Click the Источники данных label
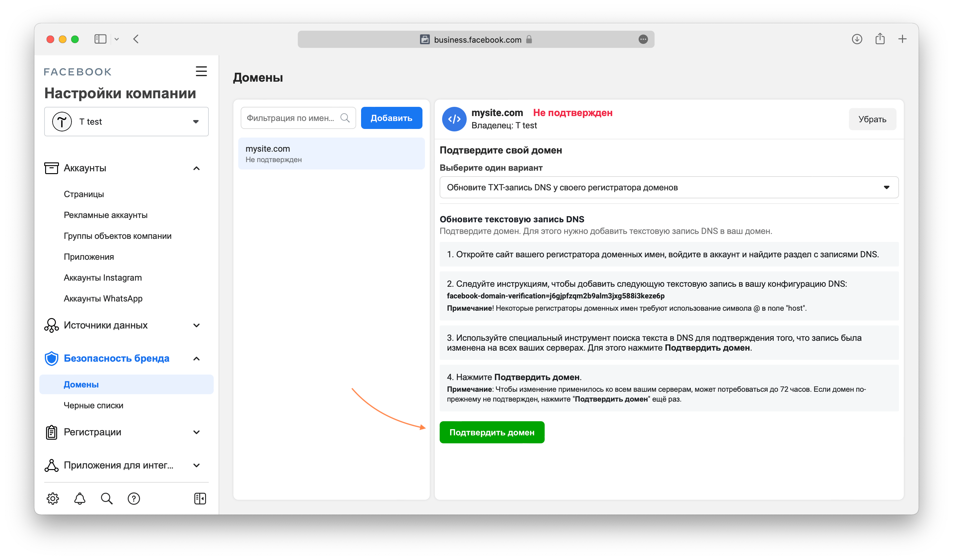Image resolution: width=953 pixels, height=560 pixels. 106,325
